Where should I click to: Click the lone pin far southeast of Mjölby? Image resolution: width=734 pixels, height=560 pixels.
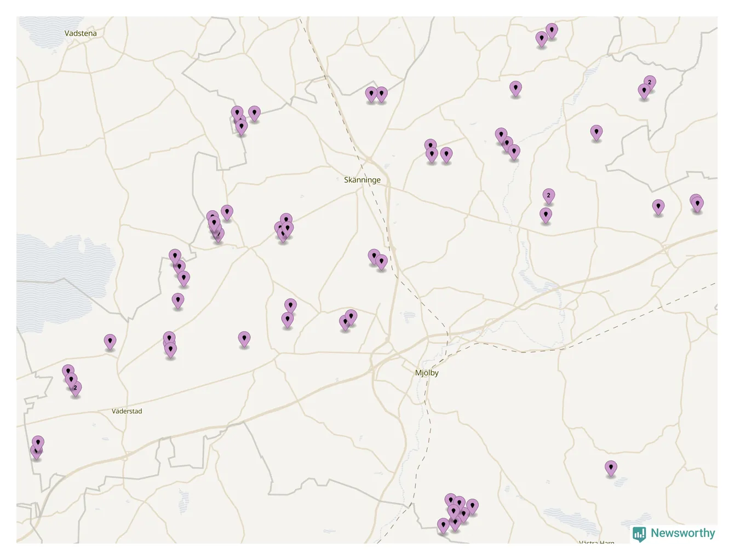click(611, 468)
